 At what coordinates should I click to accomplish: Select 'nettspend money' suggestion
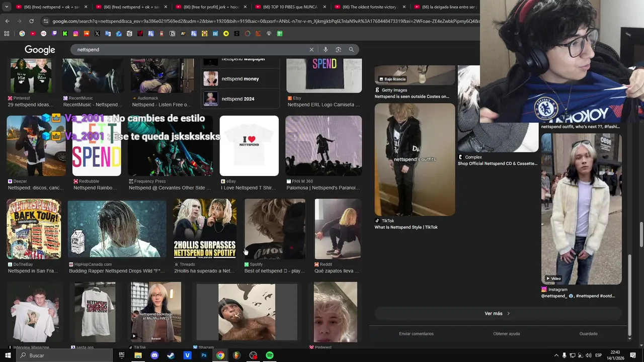240,79
